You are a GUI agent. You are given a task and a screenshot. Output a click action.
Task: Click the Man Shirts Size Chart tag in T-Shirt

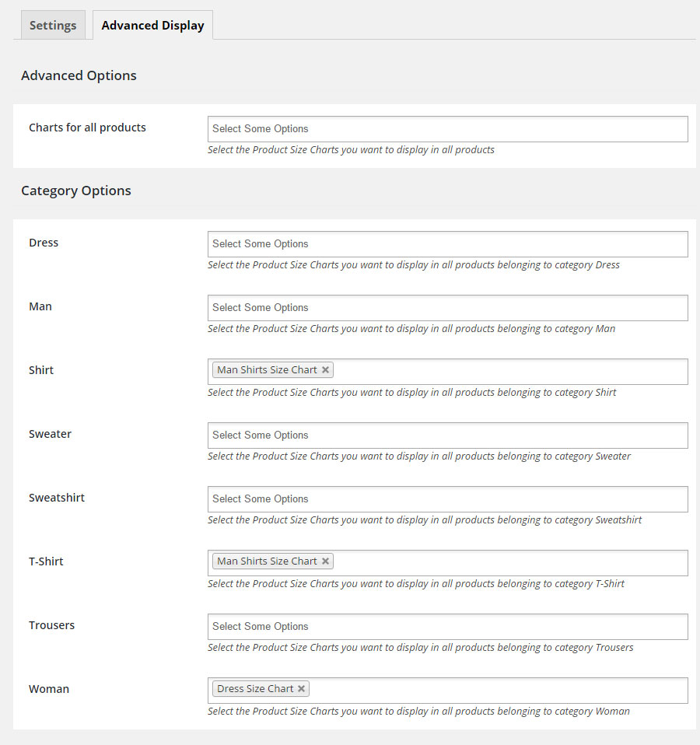point(267,561)
